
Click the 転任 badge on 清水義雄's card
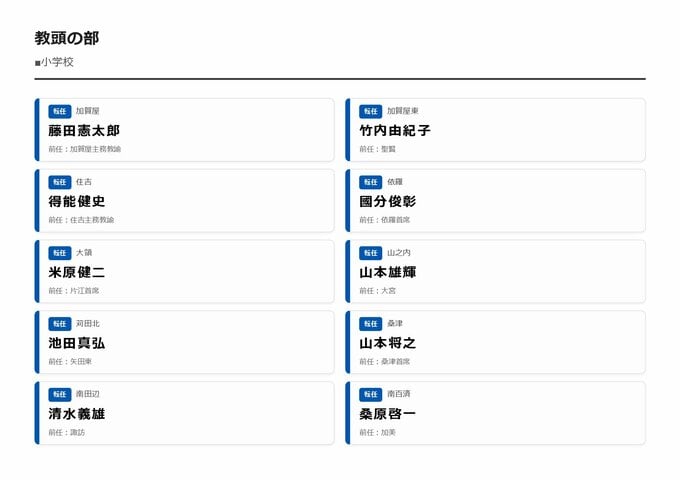pos(59,394)
